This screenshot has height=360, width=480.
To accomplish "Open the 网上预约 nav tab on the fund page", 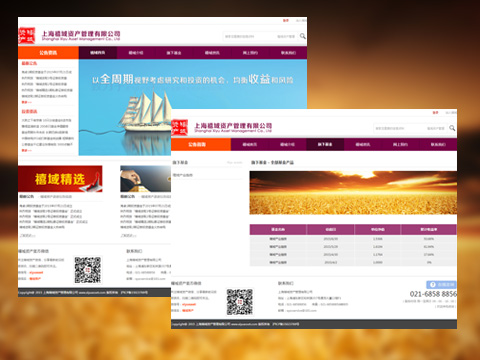I will click(400, 145).
